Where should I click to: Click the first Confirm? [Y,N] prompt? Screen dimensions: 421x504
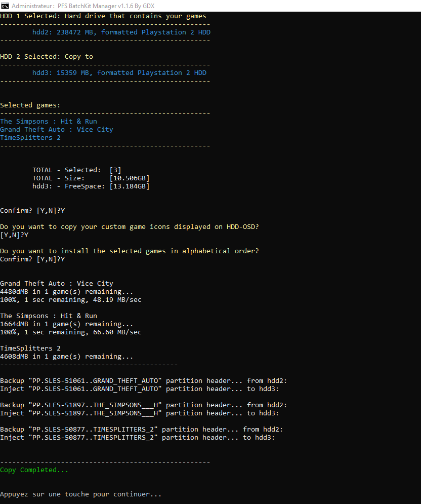point(32,211)
